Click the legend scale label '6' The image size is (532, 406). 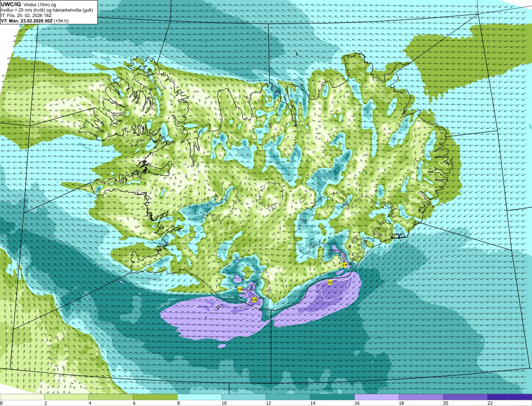point(134,403)
